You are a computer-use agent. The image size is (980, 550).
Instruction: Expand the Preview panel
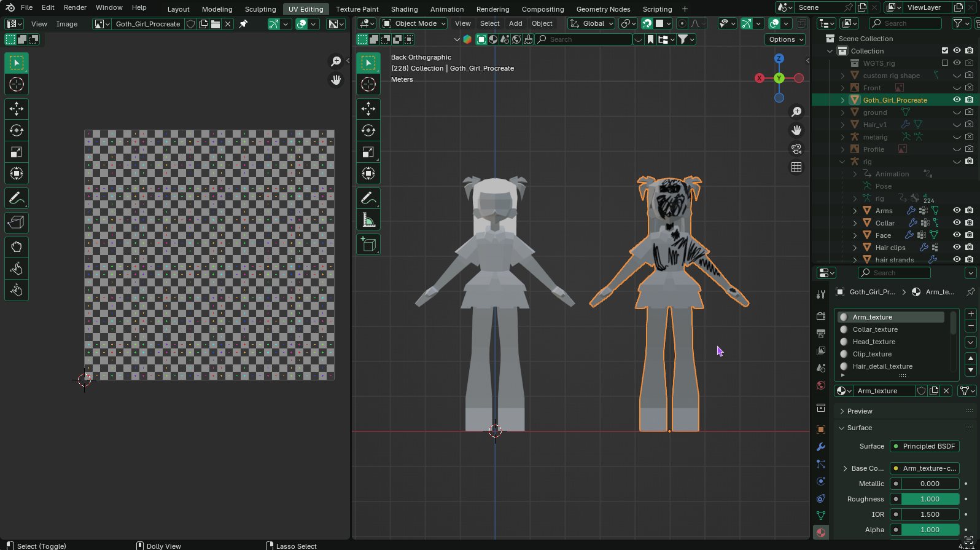click(860, 411)
